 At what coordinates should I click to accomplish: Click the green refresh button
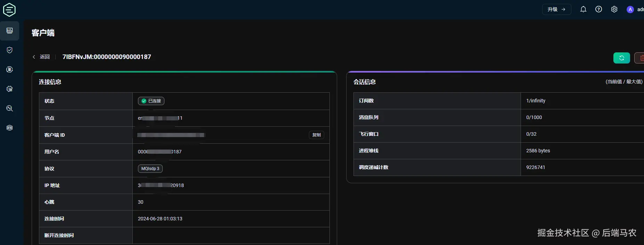[x=622, y=58]
